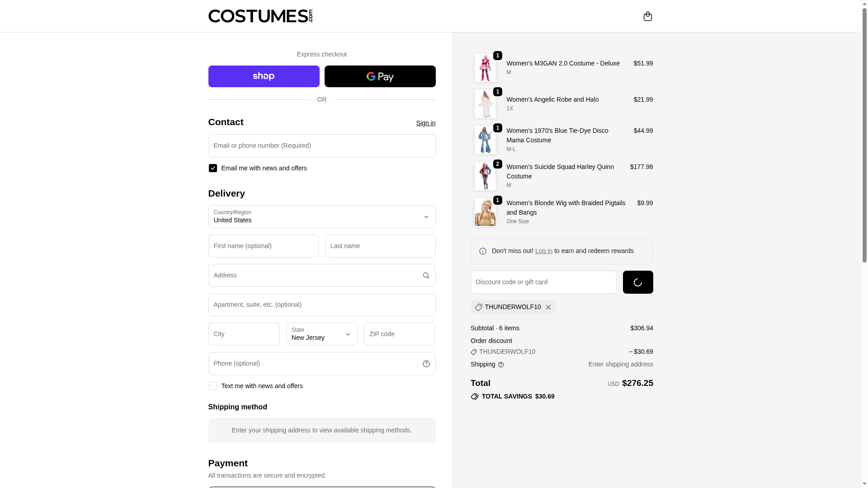Enable Text me with news and offers
The image size is (868, 488).
coord(213,386)
